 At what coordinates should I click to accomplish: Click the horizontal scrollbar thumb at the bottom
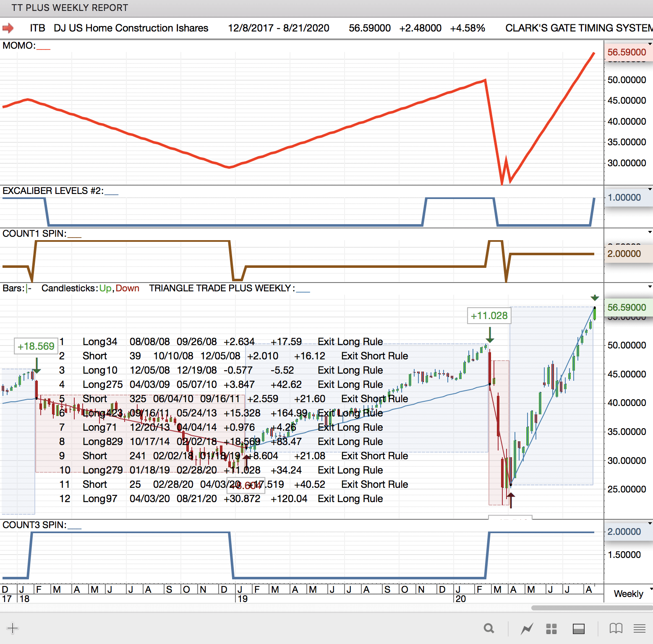(x=592, y=607)
